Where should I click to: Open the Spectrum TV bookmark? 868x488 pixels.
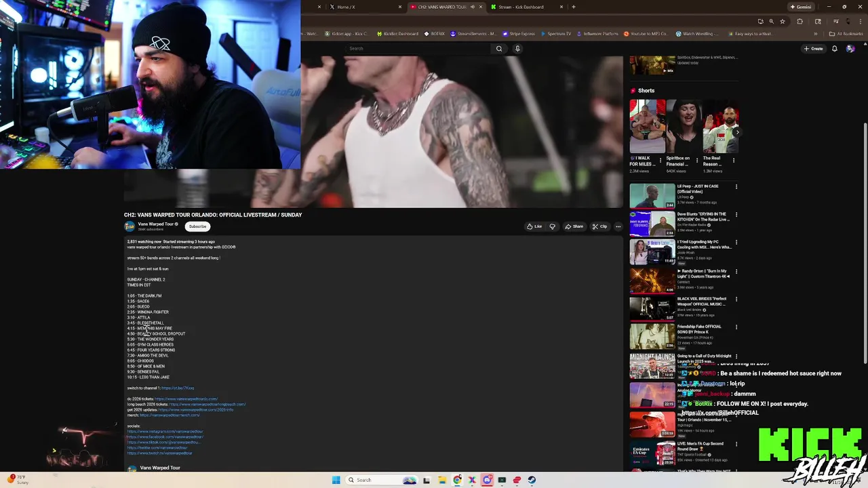[x=556, y=34]
